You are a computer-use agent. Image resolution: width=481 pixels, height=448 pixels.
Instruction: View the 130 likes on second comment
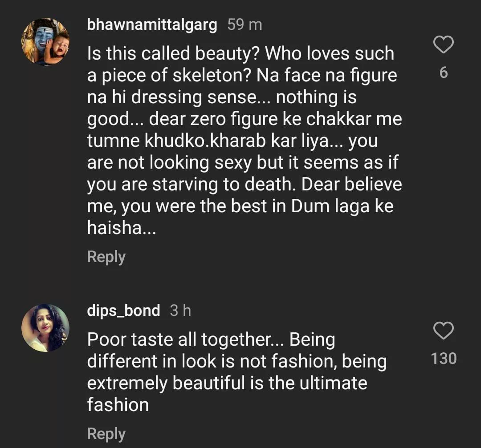point(444,358)
